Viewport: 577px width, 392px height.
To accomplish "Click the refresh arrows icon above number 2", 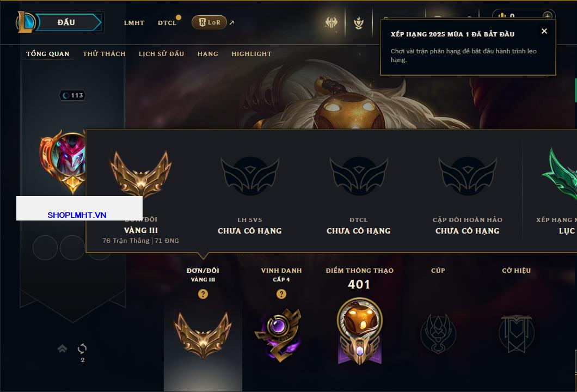I will (x=82, y=348).
